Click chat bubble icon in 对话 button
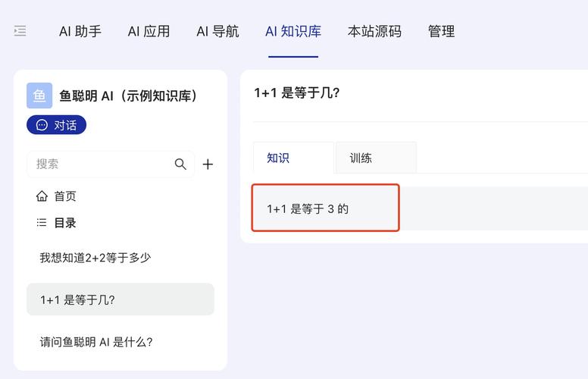This screenshot has width=588, height=379. (x=42, y=125)
